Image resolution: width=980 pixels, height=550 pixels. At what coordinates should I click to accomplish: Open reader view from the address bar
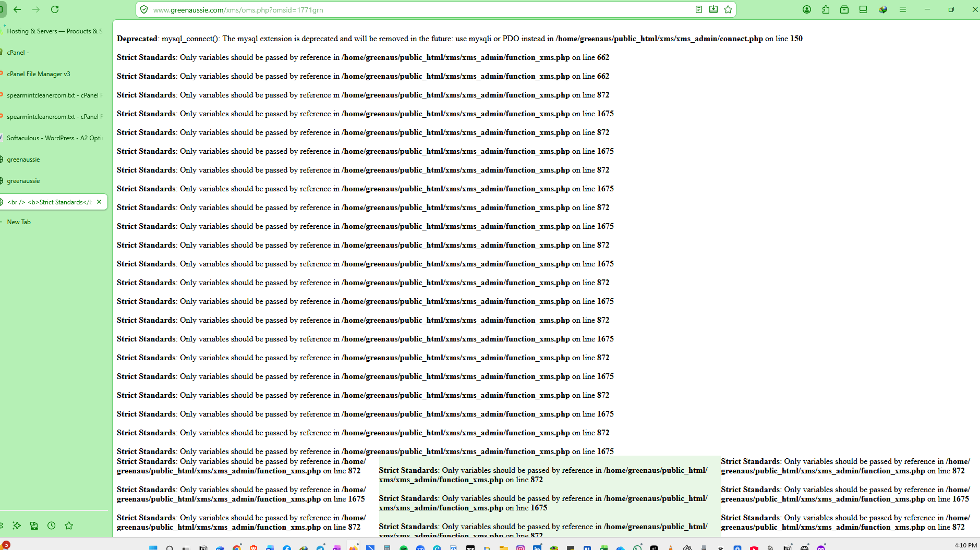pyautogui.click(x=698, y=9)
